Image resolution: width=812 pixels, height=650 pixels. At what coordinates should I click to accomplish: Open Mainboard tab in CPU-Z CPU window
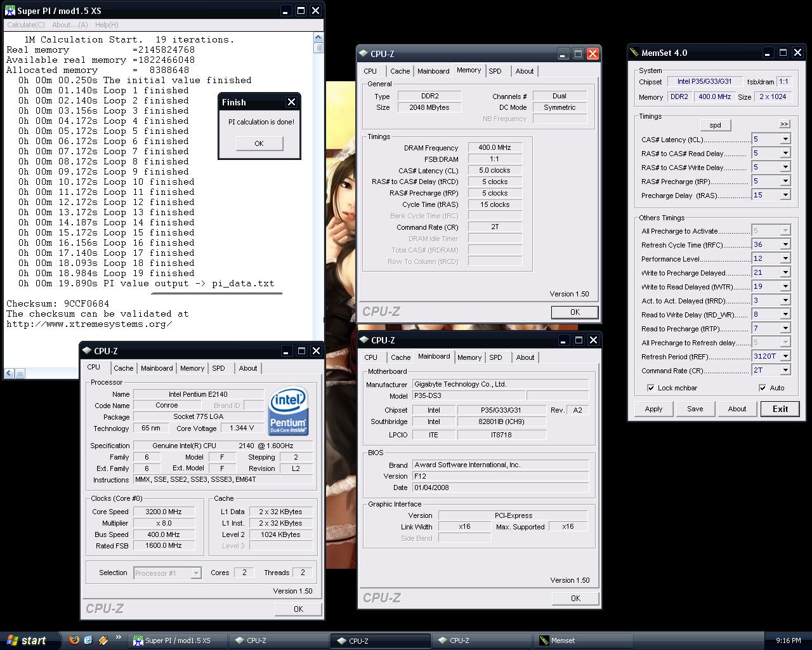click(157, 368)
